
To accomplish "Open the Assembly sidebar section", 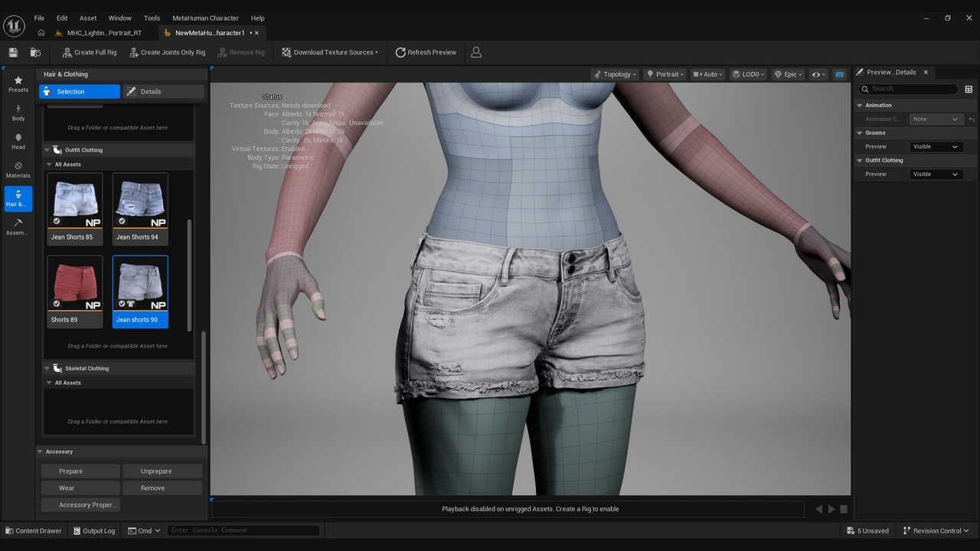I will click(x=18, y=227).
